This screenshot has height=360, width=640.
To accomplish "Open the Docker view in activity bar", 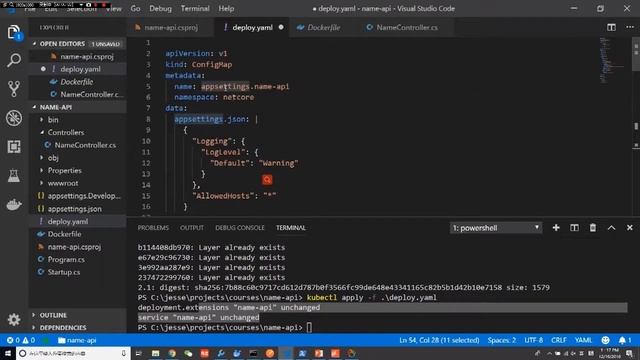I will (13, 204).
